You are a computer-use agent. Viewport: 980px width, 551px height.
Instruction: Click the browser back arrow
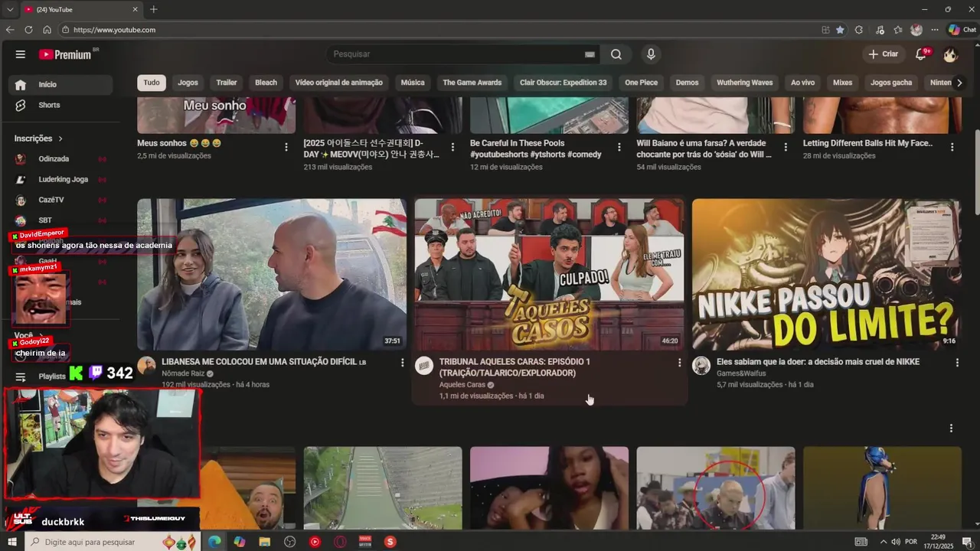coord(10,30)
